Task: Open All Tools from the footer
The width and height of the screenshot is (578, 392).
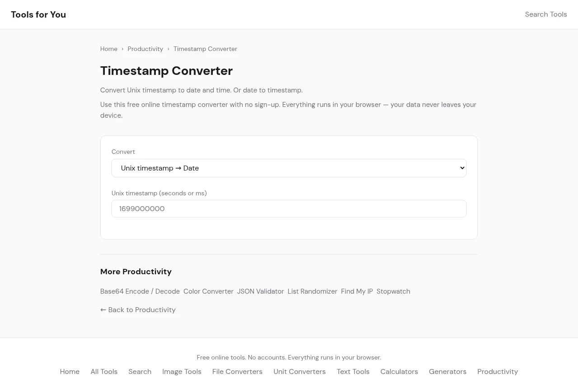Action: click(104, 372)
